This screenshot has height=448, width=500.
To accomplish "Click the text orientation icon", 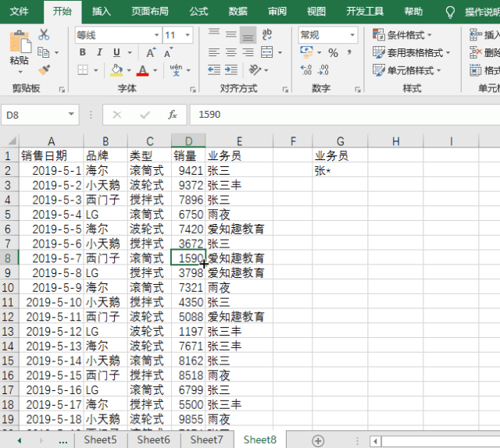I will point(255,69).
